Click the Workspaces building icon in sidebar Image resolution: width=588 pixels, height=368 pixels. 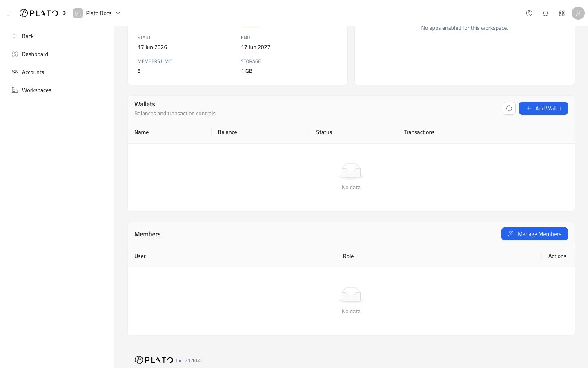click(15, 90)
